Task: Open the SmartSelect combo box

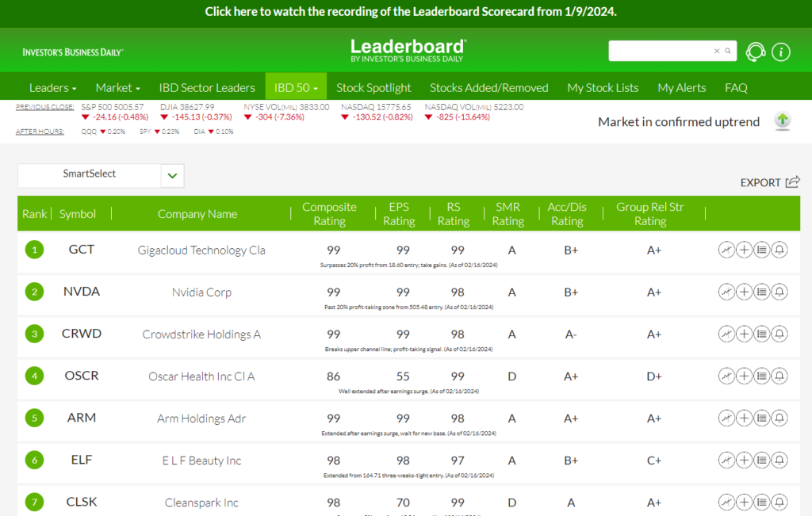Action: 101,175
